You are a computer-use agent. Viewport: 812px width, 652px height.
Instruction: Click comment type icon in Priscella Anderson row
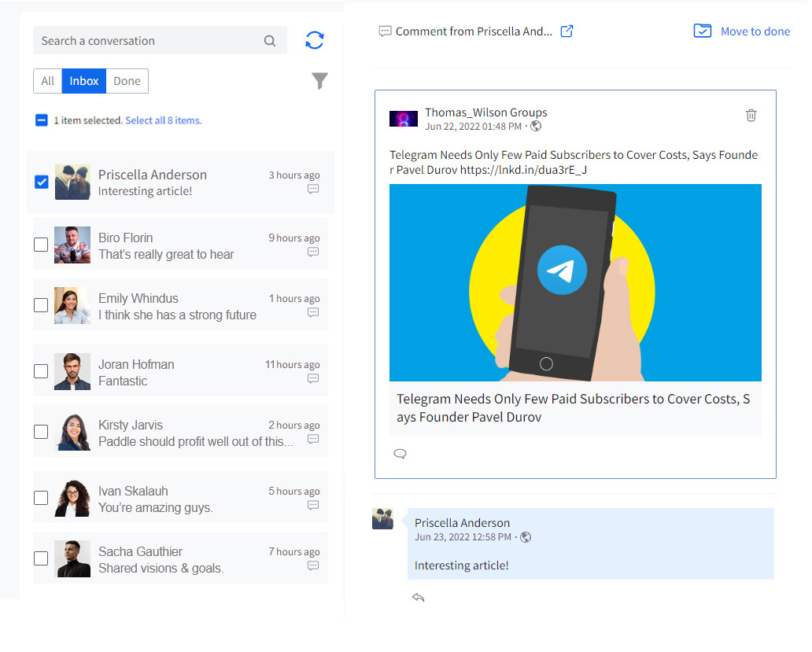313,190
